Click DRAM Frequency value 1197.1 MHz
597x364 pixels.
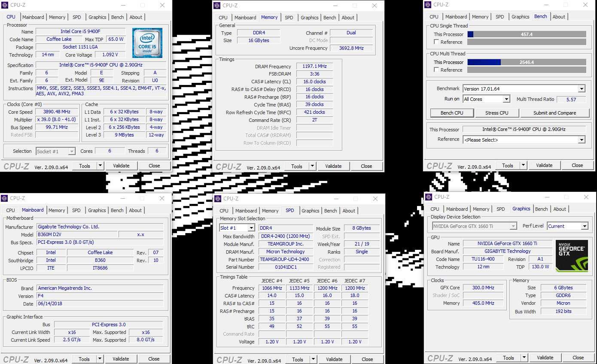pos(315,67)
